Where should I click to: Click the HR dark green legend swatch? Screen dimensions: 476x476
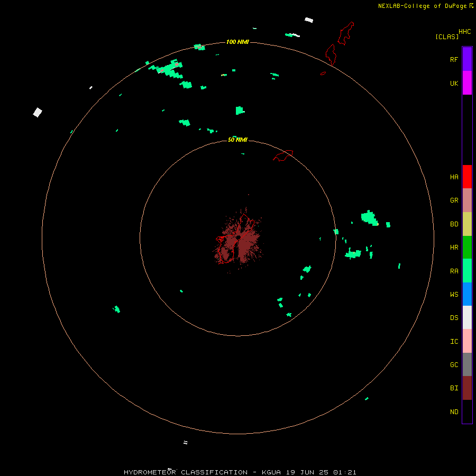point(467,248)
